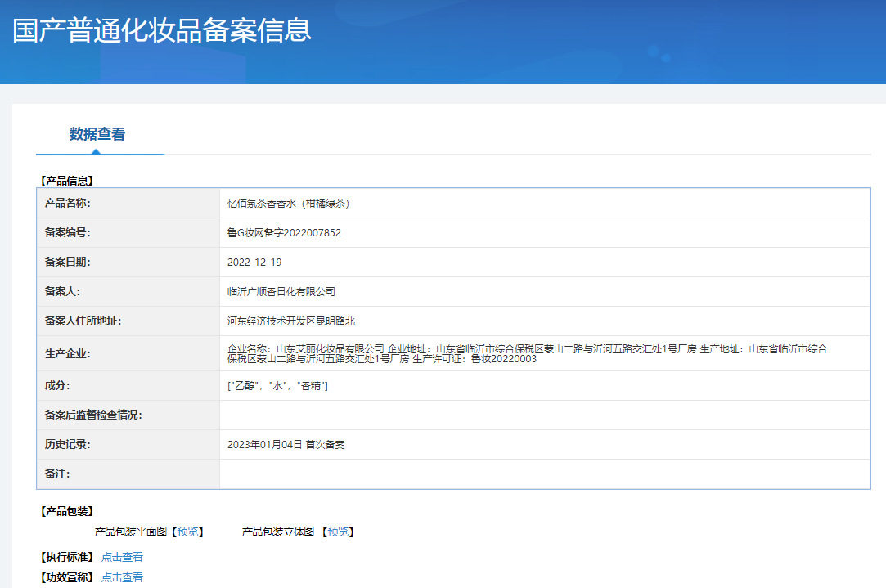Click the 国产普通化妆品备案信息 page title
Image resolution: width=886 pixels, height=588 pixels.
(162, 30)
